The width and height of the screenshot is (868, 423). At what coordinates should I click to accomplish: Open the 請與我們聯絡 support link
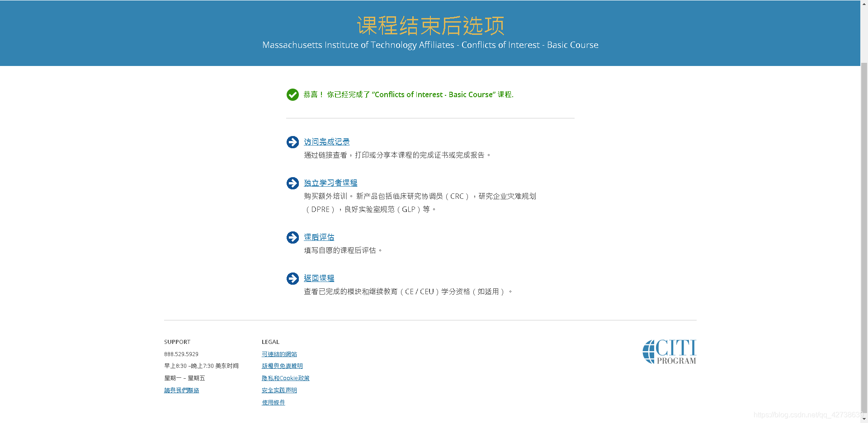click(x=181, y=390)
